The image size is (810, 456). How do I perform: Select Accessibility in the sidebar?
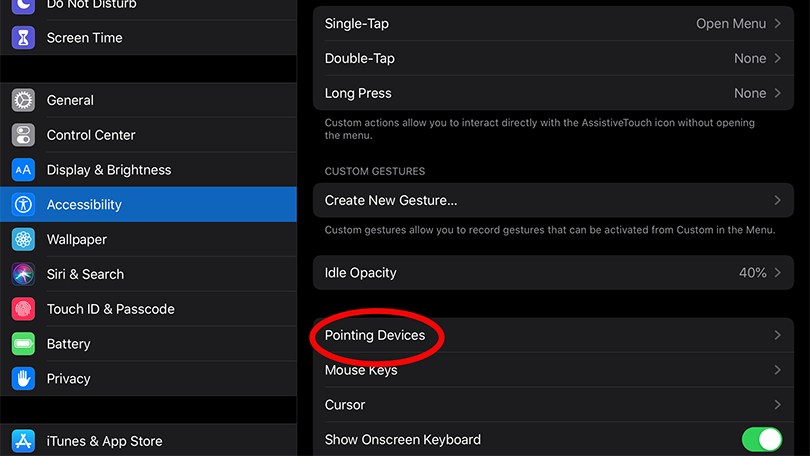point(148,205)
